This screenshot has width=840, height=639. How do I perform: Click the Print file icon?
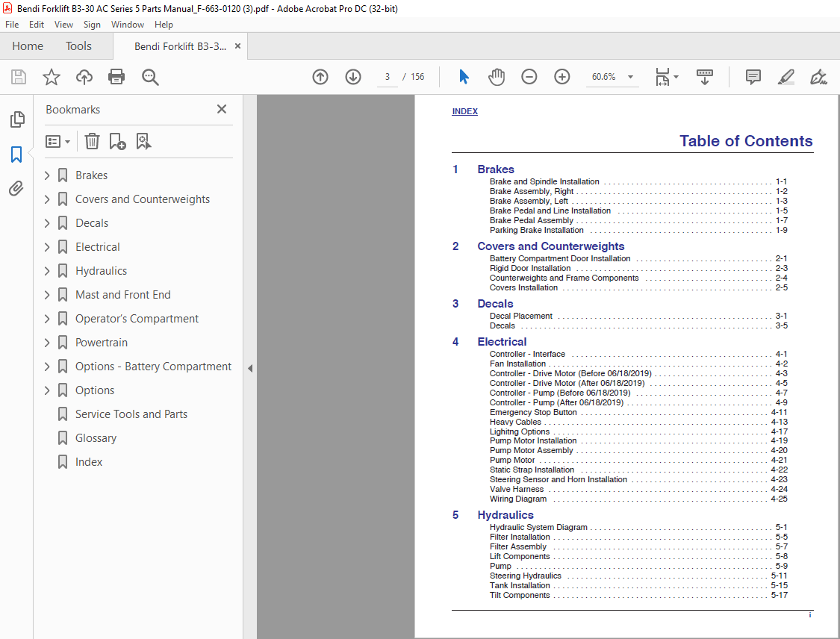tap(116, 77)
